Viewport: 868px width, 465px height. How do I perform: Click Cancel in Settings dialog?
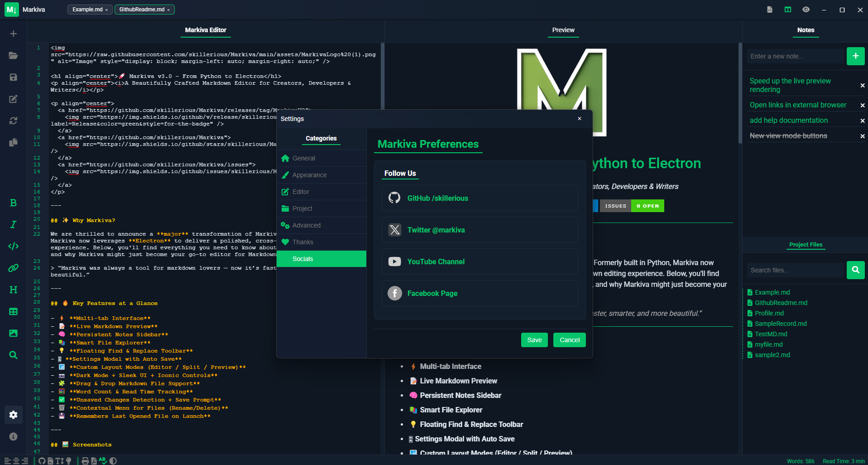tap(570, 340)
